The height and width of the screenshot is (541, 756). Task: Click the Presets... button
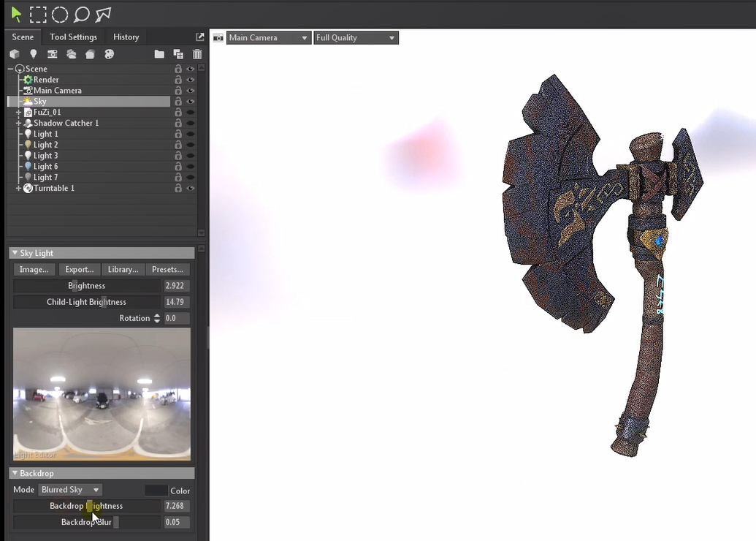coord(167,270)
